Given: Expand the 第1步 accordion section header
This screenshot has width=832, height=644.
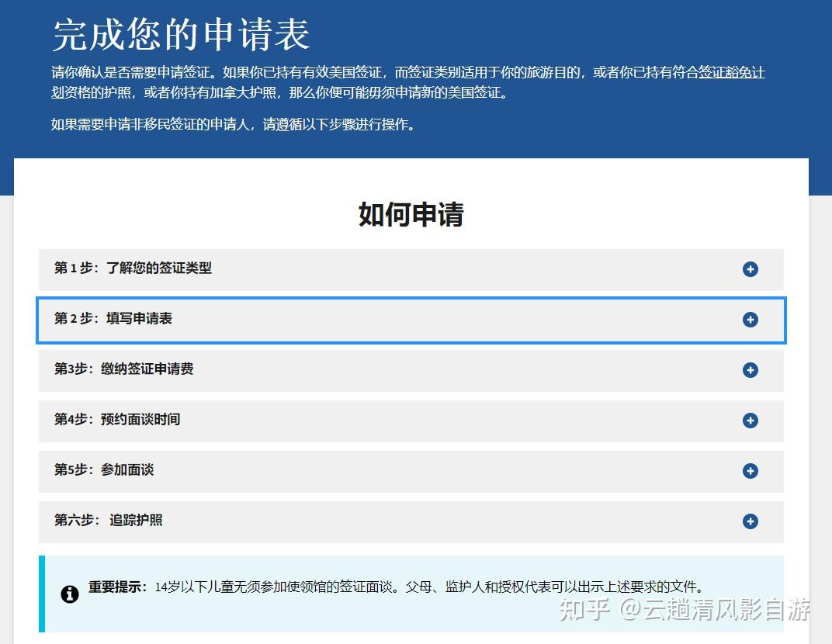Looking at the screenshot, I should 310,269.
